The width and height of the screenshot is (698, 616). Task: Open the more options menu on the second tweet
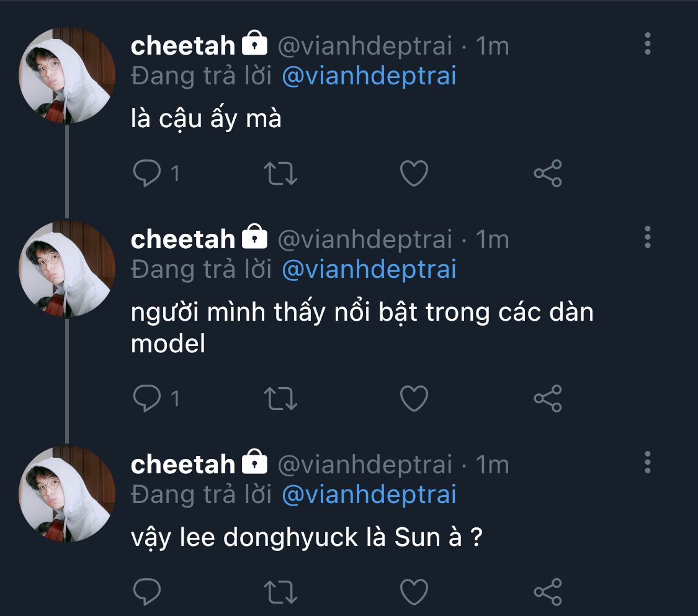pos(648,237)
